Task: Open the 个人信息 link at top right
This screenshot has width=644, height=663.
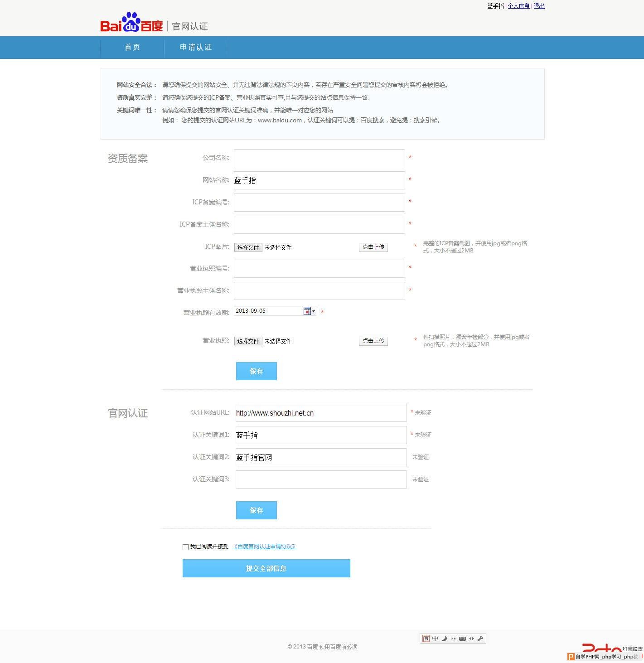Action: [x=519, y=6]
